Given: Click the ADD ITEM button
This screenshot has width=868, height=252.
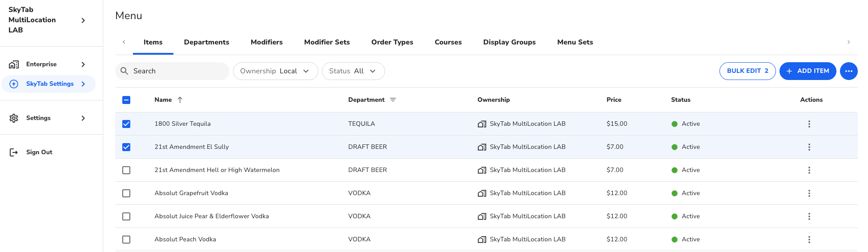Looking at the screenshot, I should click(x=808, y=71).
